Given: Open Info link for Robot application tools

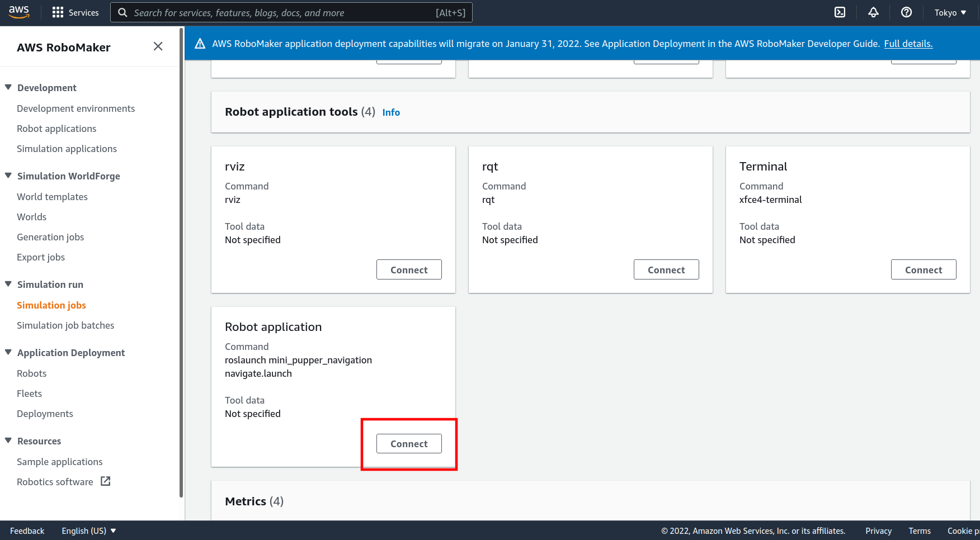Looking at the screenshot, I should (391, 112).
